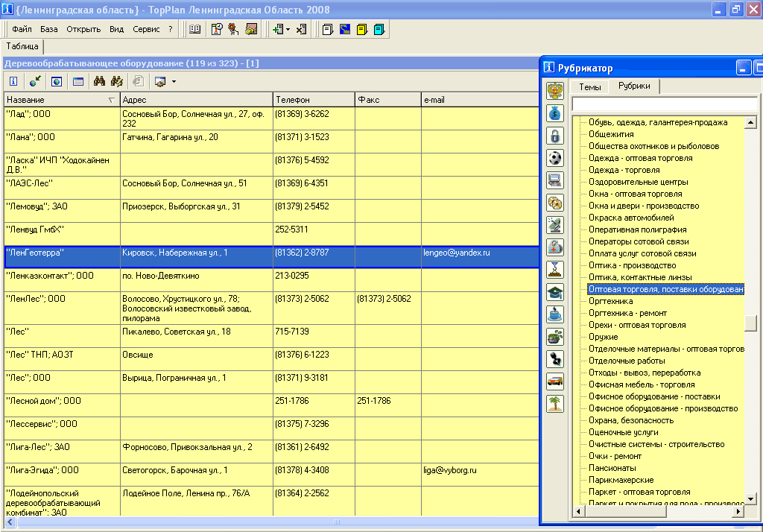Select the Оргтехника rubric in the tree
The width and height of the screenshot is (763, 532).
(610, 301)
